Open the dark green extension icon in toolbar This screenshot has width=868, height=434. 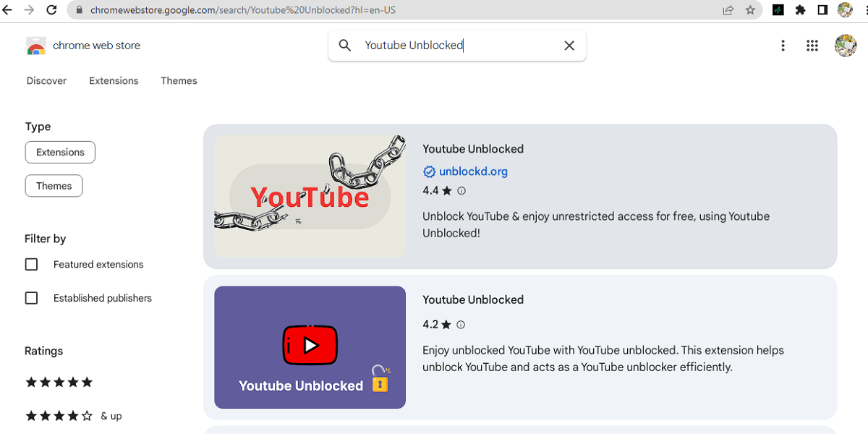click(778, 10)
